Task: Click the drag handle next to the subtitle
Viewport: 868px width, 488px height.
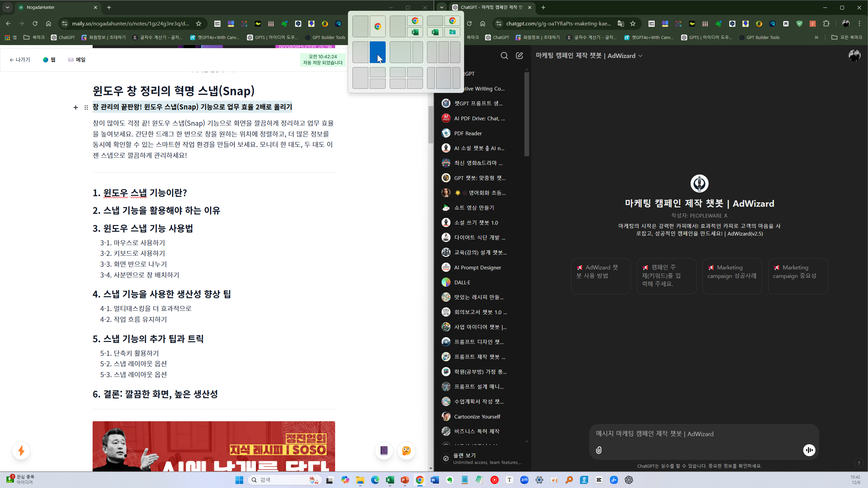Action: (86, 107)
